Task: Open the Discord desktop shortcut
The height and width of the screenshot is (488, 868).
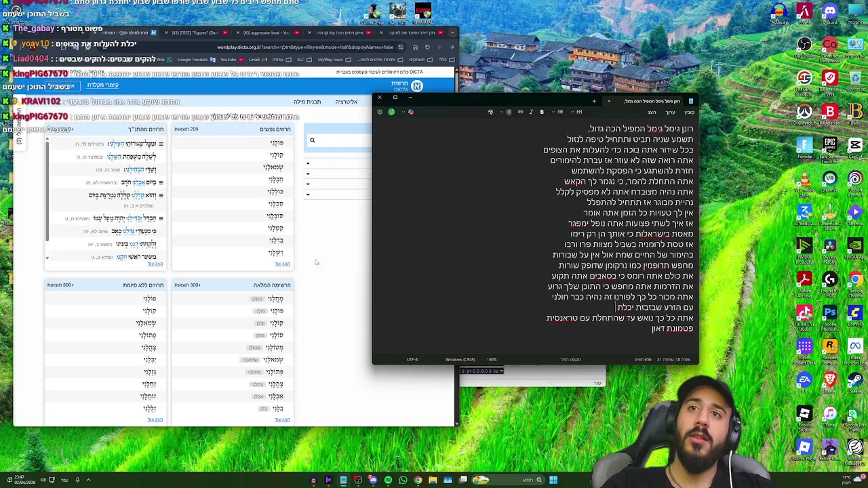Action: tap(829, 13)
